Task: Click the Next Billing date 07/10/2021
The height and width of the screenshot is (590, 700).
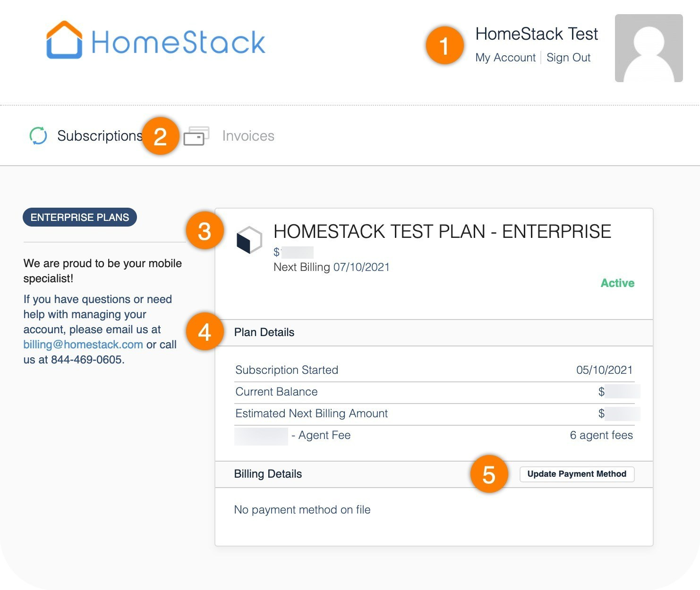Action: [361, 267]
